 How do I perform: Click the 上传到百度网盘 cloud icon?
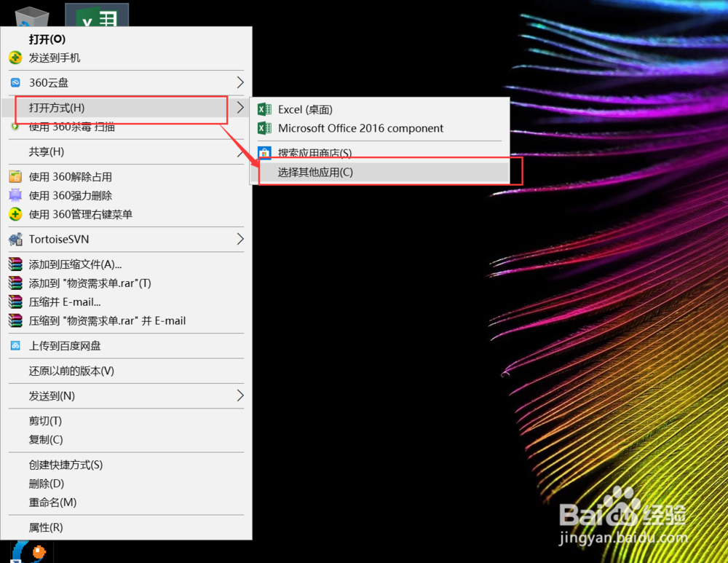click(x=15, y=346)
